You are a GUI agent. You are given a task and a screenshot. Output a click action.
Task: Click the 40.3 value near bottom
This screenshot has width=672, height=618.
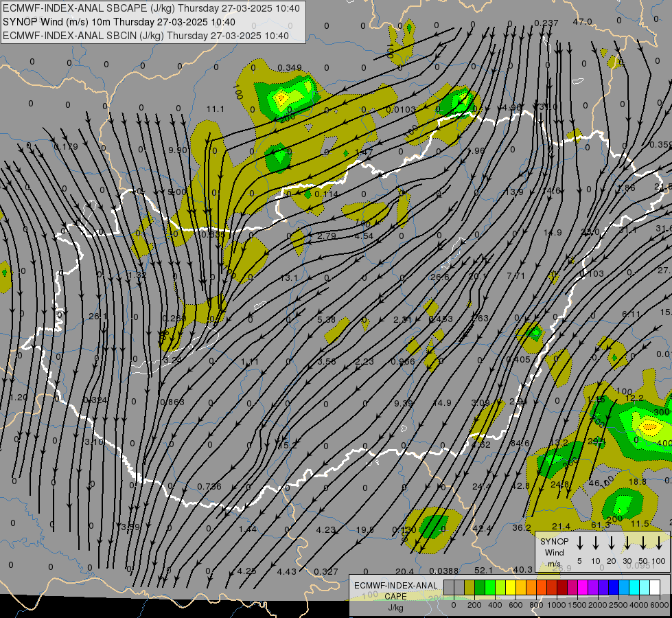522,569
